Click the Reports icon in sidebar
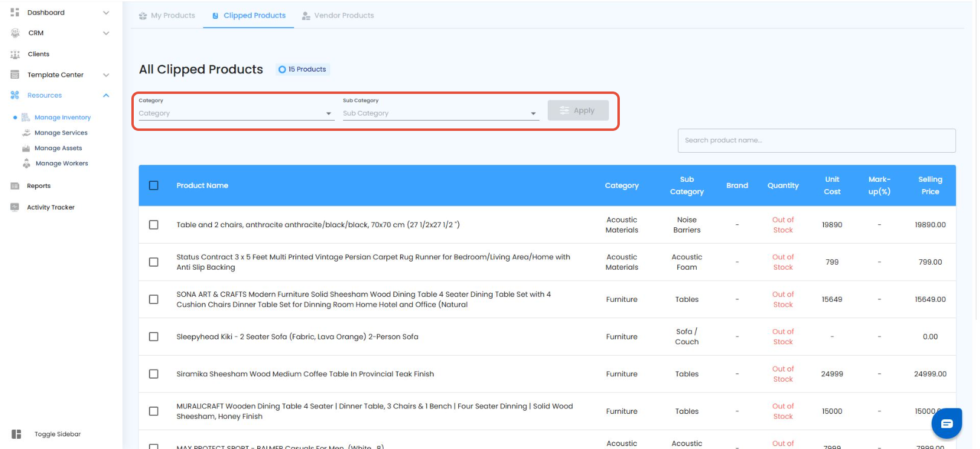The image size is (980, 449). tap(15, 186)
